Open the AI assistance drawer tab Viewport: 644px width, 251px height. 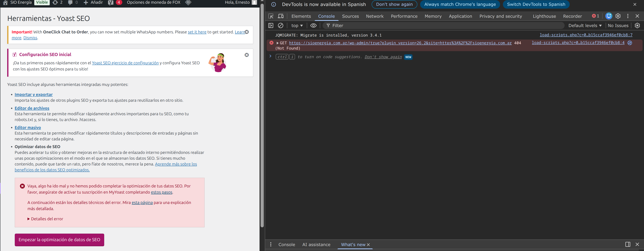316,245
